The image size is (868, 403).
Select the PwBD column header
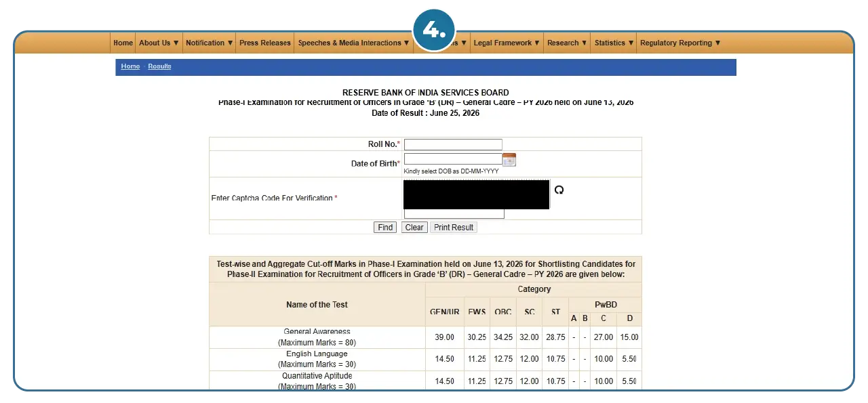[606, 305]
